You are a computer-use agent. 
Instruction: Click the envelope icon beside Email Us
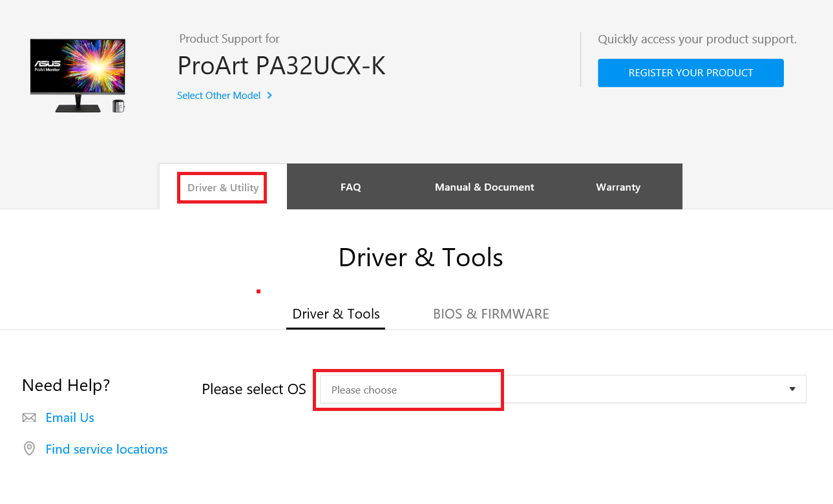(29, 418)
